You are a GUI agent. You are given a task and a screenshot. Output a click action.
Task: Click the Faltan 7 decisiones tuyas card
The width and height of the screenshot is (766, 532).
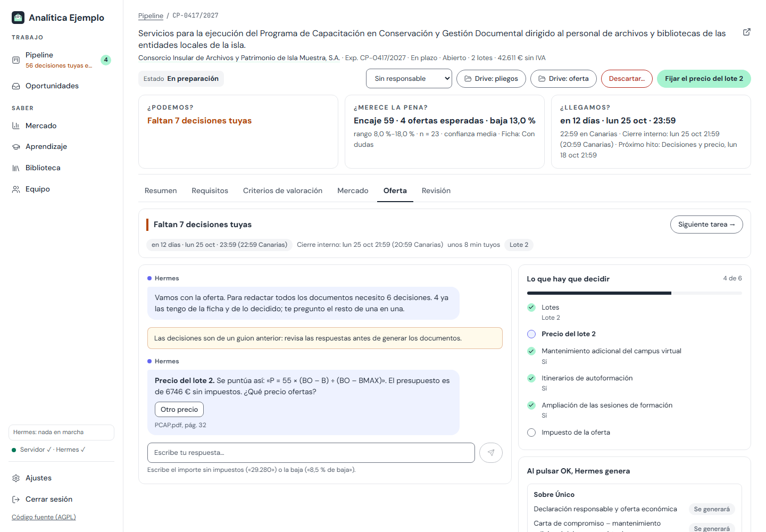(x=238, y=131)
